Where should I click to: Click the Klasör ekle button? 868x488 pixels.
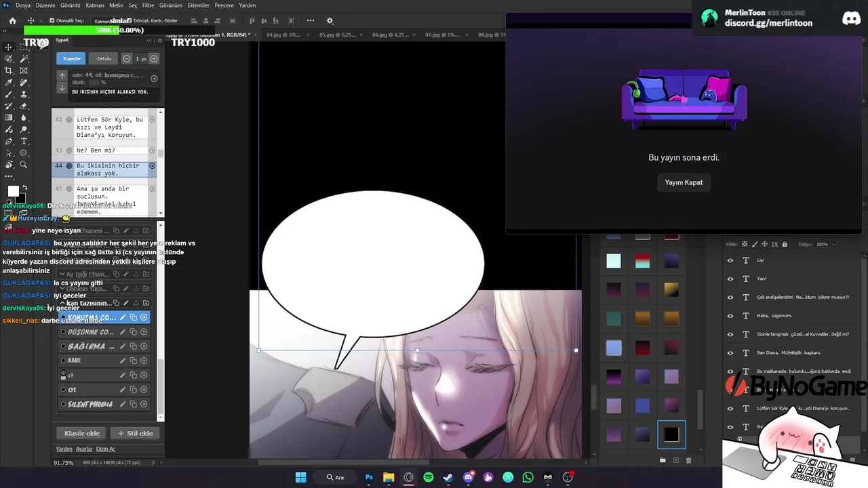pyautogui.click(x=82, y=433)
